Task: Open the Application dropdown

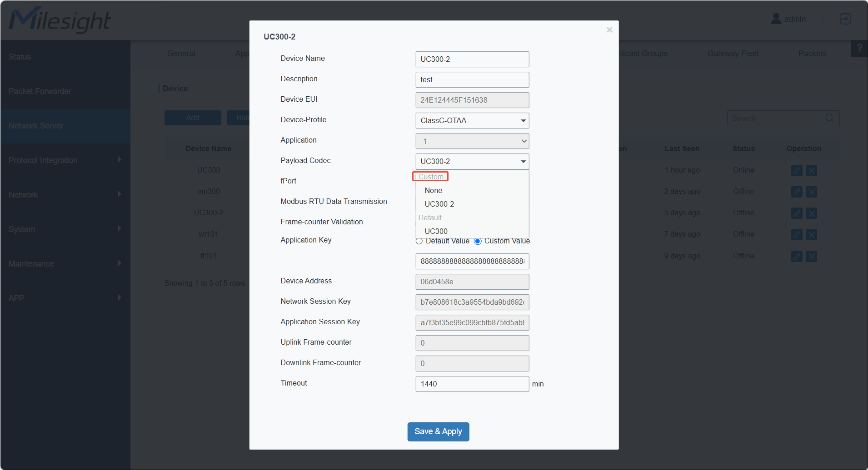Action: pyautogui.click(x=472, y=141)
